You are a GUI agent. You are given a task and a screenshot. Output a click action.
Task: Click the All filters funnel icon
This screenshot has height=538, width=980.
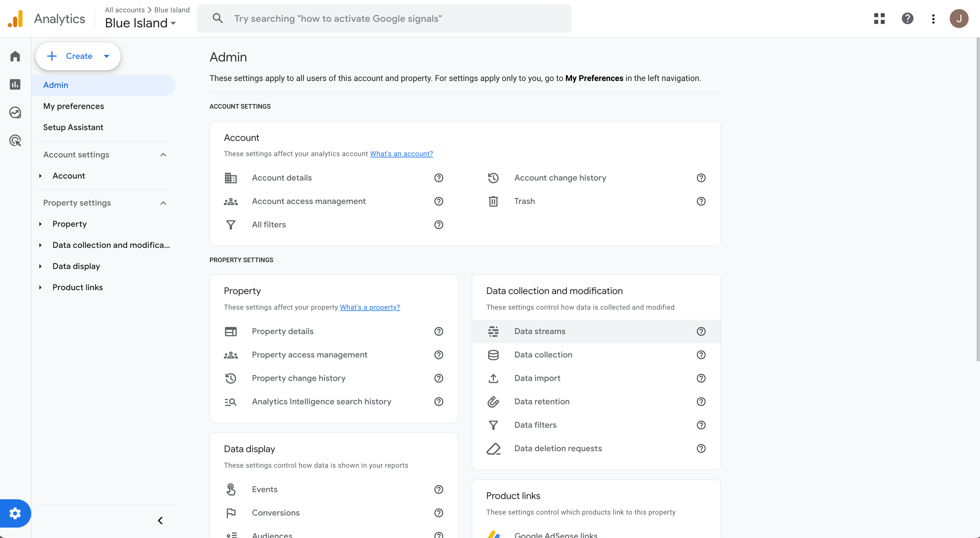coord(231,225)
